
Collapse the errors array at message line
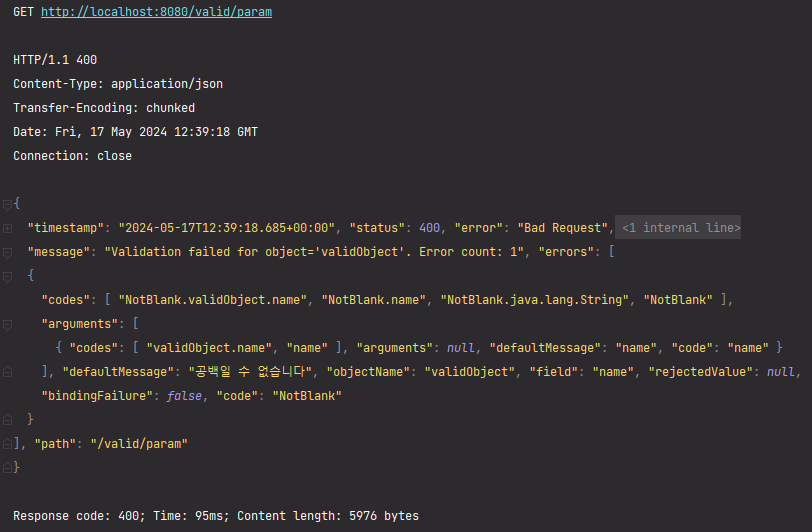pos(7,253)
